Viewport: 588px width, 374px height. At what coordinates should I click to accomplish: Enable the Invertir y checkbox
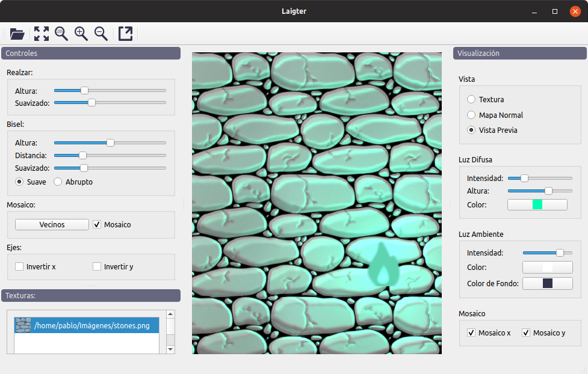tap(97, 266)
